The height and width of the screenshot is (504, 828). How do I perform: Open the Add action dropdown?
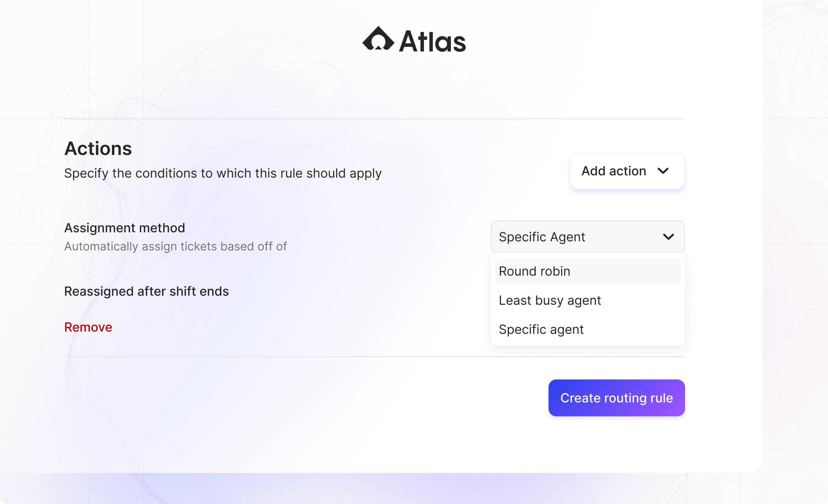point(627,171)
